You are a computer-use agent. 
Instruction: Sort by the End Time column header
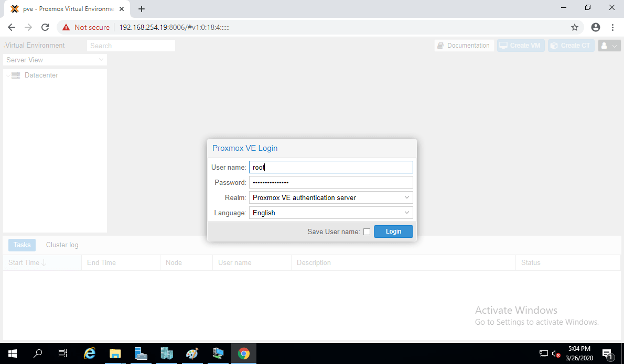pyautogui.click(x=121, y=263)
